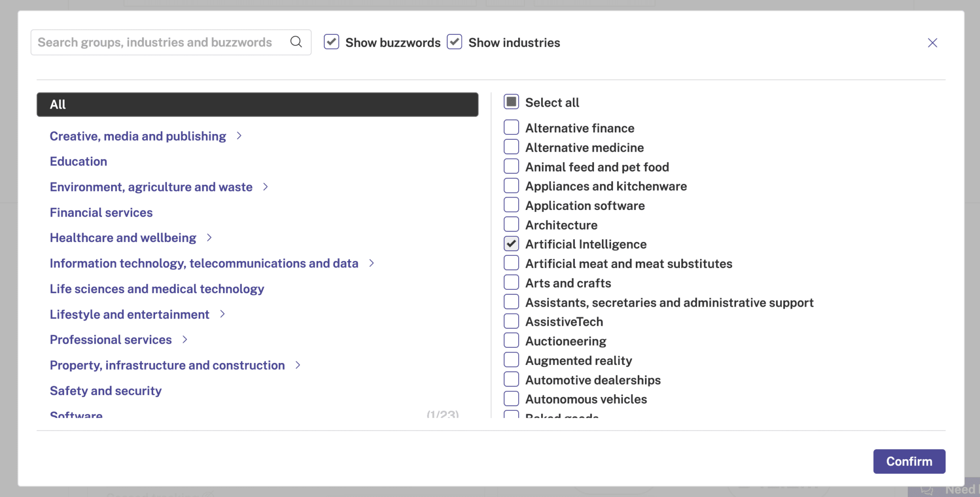The image size is (980, 497).
Task: Check the Automotive dealerships box
Action: pos(512,379)
